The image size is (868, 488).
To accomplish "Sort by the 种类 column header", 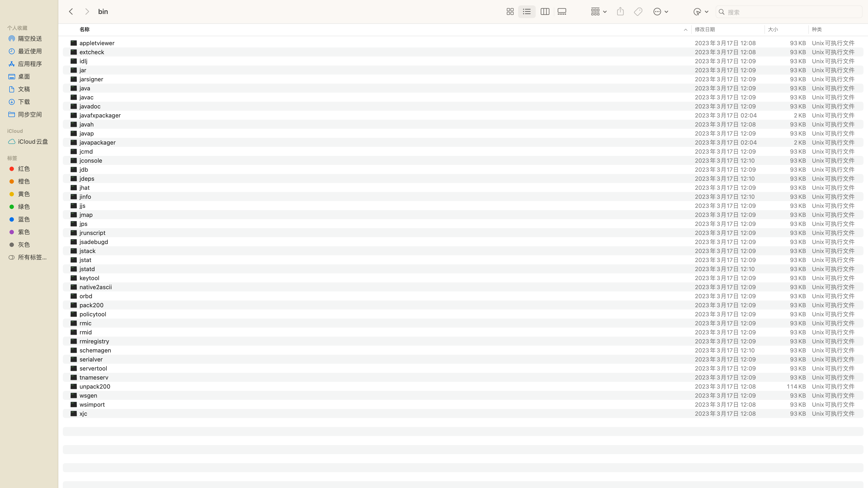I will pyautogui.click(x=816, y=30).
